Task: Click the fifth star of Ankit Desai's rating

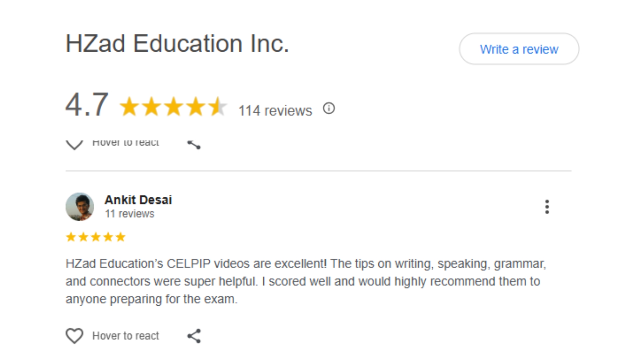Action: 120,237
